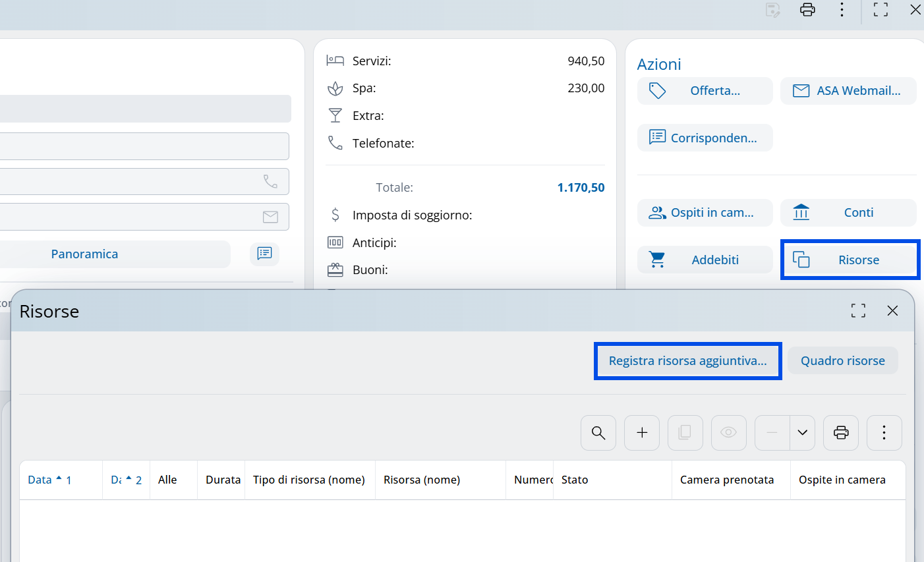Print the resources list

(x=841, y=433)
